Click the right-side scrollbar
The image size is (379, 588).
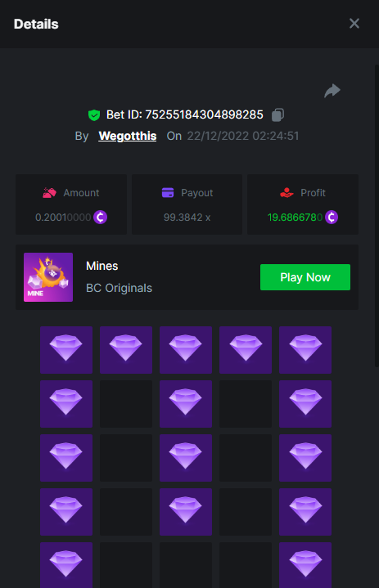[x=377, y=216]
